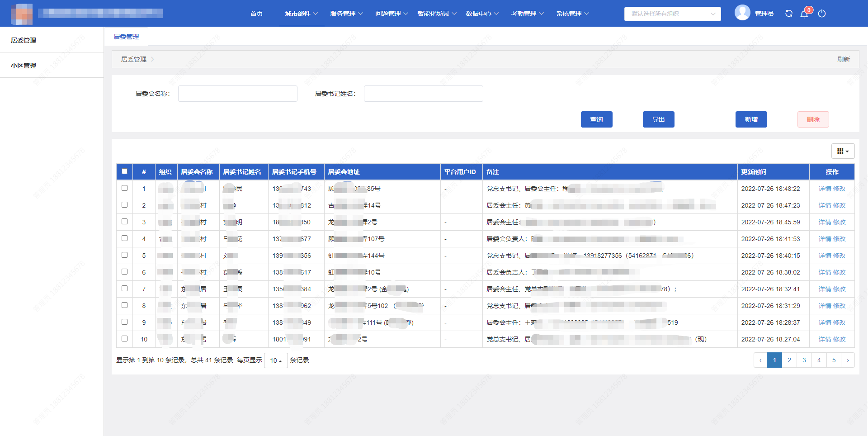Open 详情 for row 1
Viewport: 868px width, 436px height.
pos(825,189)
